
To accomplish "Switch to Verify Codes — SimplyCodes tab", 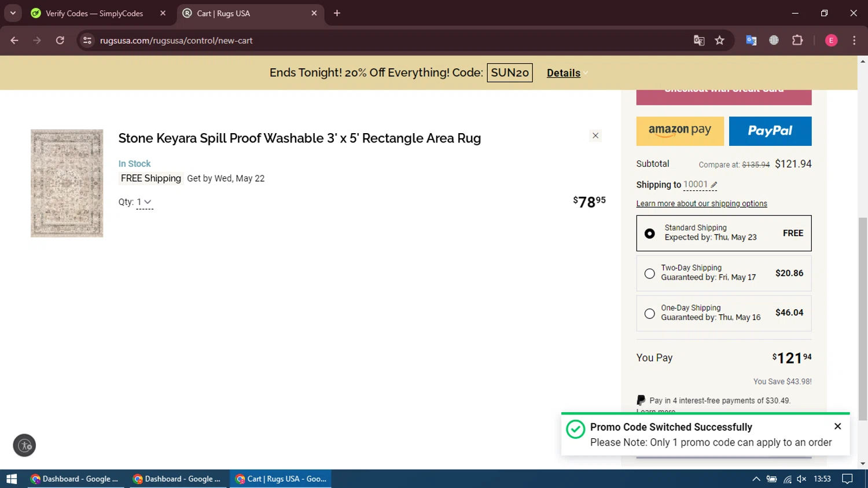I will 94,13.
